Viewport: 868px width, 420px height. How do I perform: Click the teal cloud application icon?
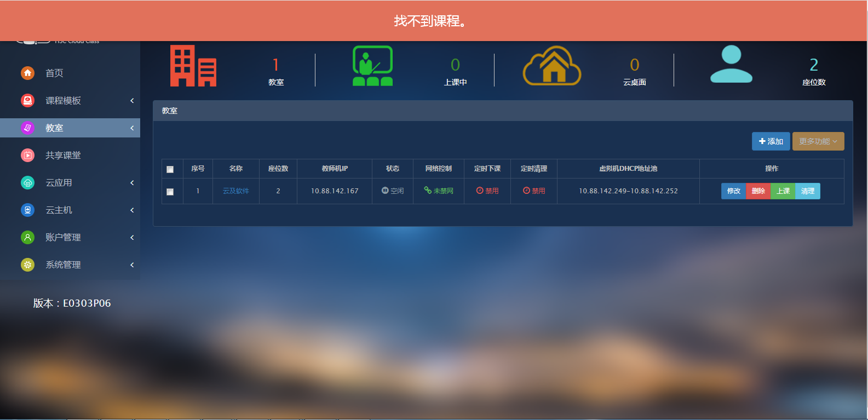pyautogui.click(x=27, y=182)
